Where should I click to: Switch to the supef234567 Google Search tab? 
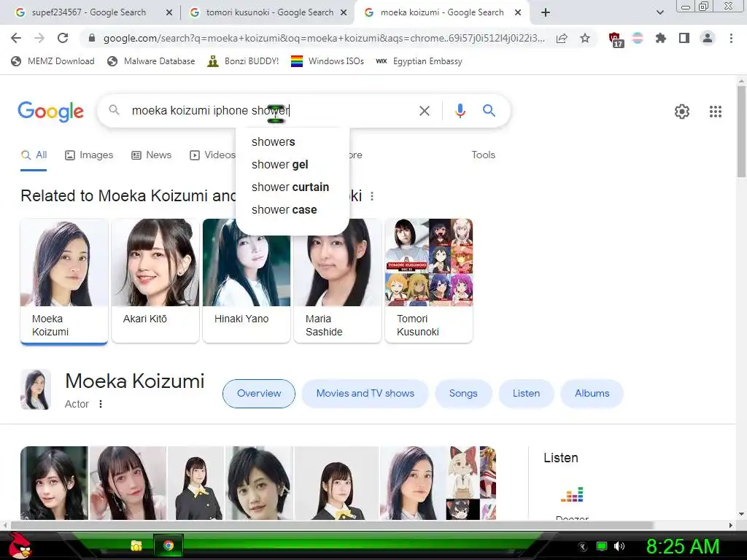(88, 12)
